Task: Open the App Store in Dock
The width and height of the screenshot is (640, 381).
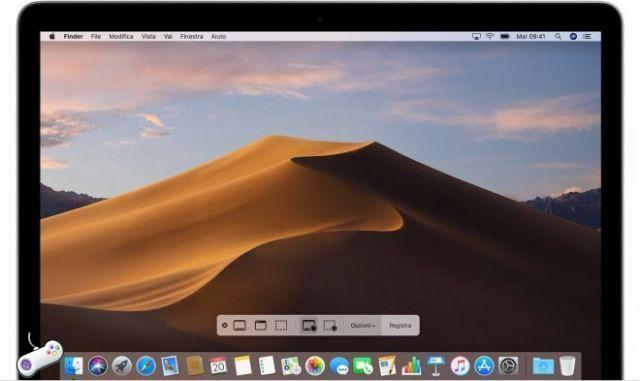Action: (x=484, y=366)
